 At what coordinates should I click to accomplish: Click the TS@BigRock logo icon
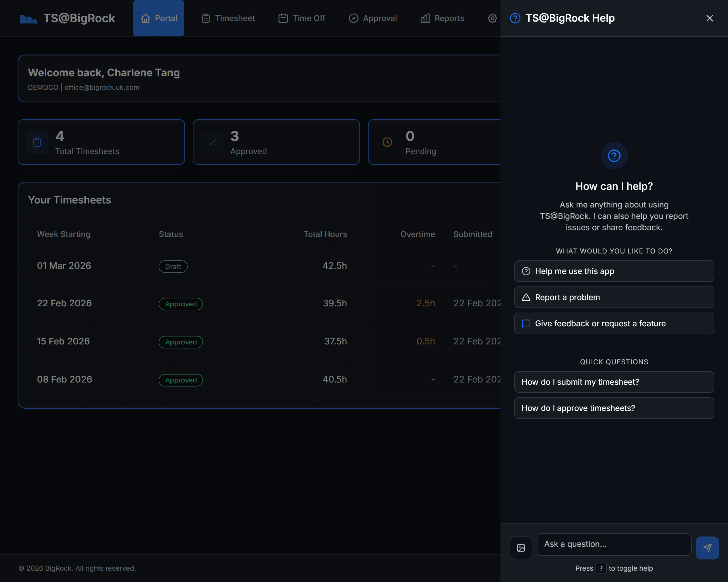(28, 19)
